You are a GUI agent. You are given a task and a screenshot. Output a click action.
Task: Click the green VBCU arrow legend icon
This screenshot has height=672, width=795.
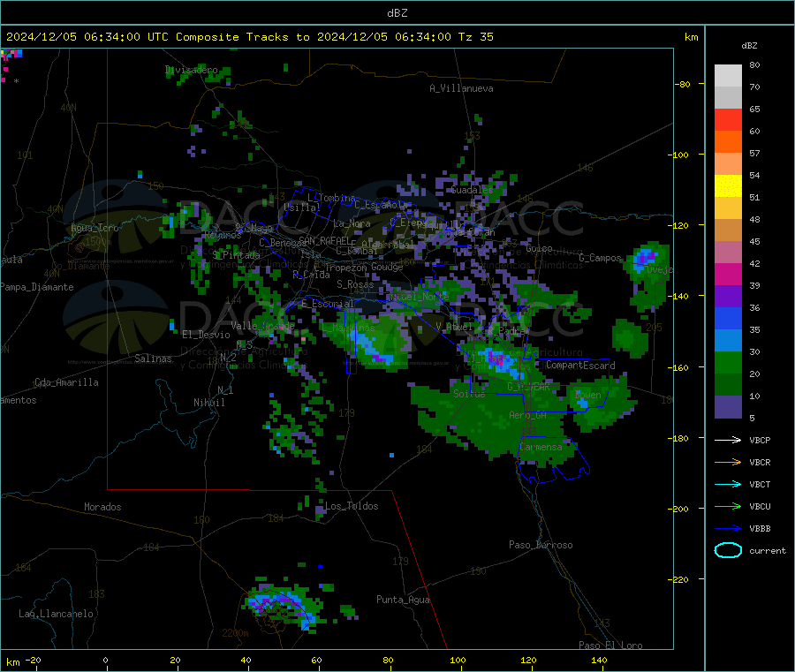tap(728, 506)
